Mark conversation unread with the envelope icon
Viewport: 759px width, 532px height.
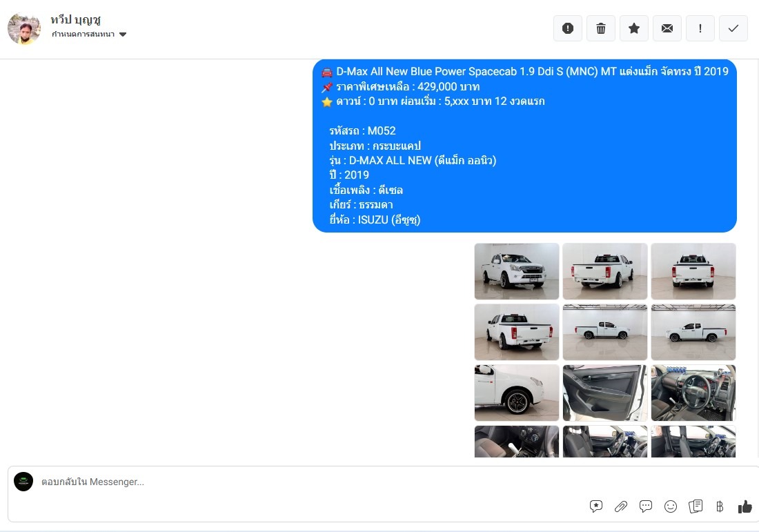(x=667, y=28)
